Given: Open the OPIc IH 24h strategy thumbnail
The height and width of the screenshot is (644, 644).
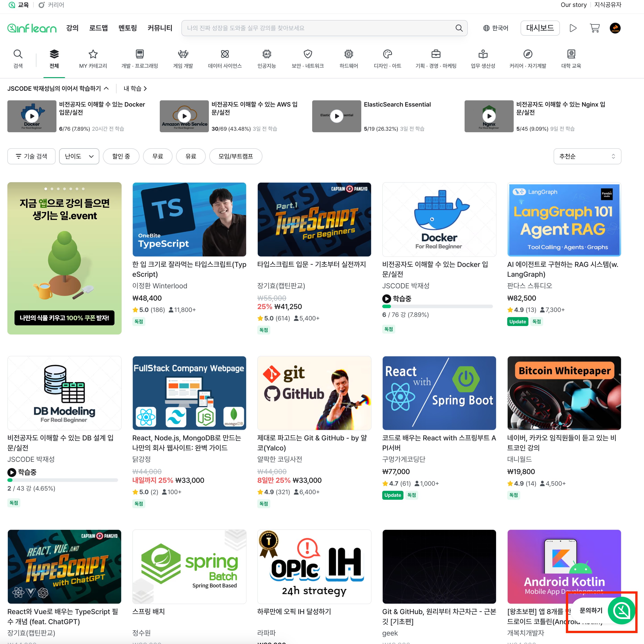Looking at the screenshot, I should coord(314,567).
